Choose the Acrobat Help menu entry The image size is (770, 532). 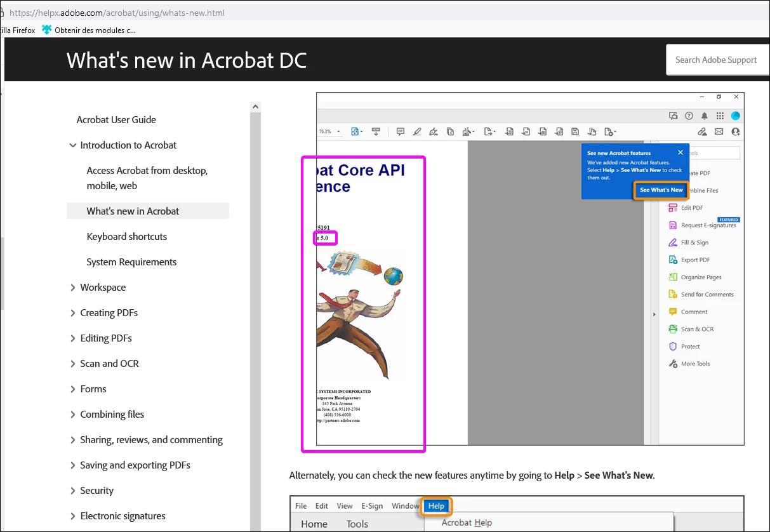tap(467, 522)
